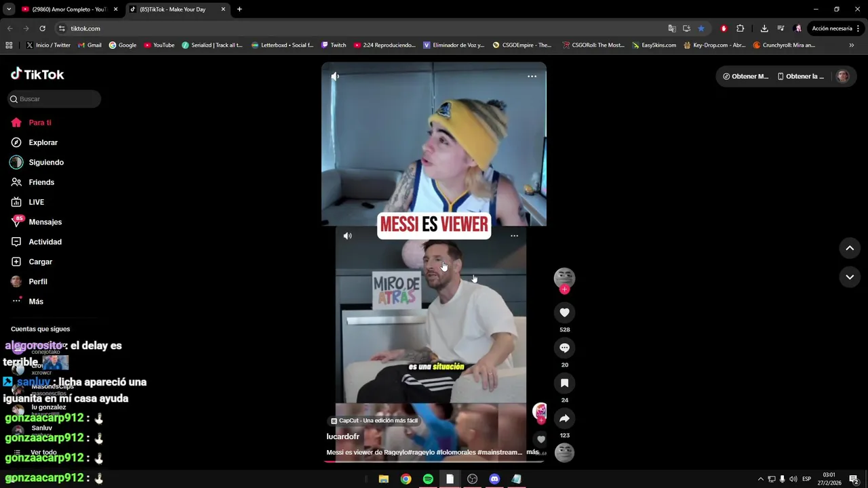The width and height of the screenshot is (868, 488).
Task: Open the Inicio / Twitter bookmark
Action: click(48, 45)
